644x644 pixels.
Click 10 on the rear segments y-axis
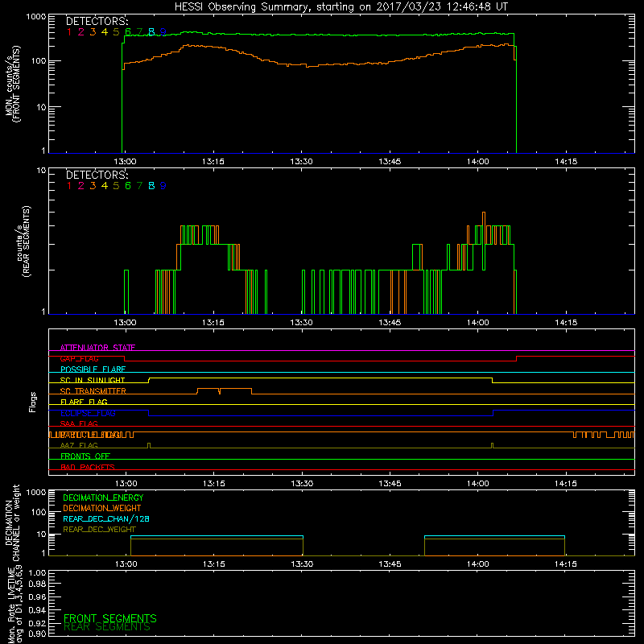(42, 170)
